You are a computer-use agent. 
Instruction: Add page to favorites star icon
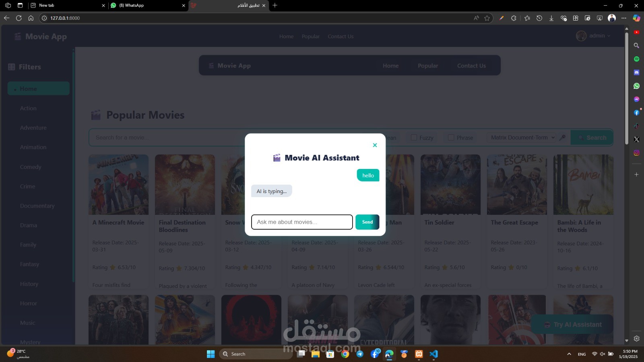487,18
